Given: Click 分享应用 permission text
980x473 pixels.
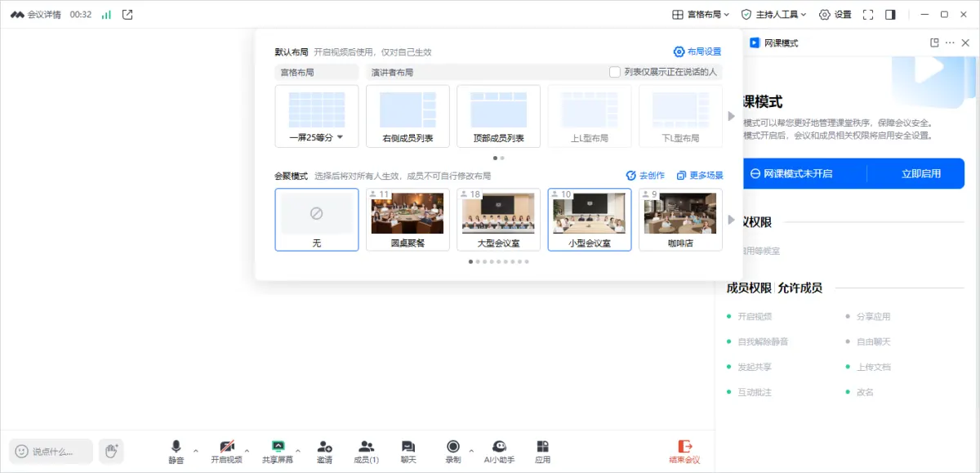Looking at the screenshot, I should point(873,316).
